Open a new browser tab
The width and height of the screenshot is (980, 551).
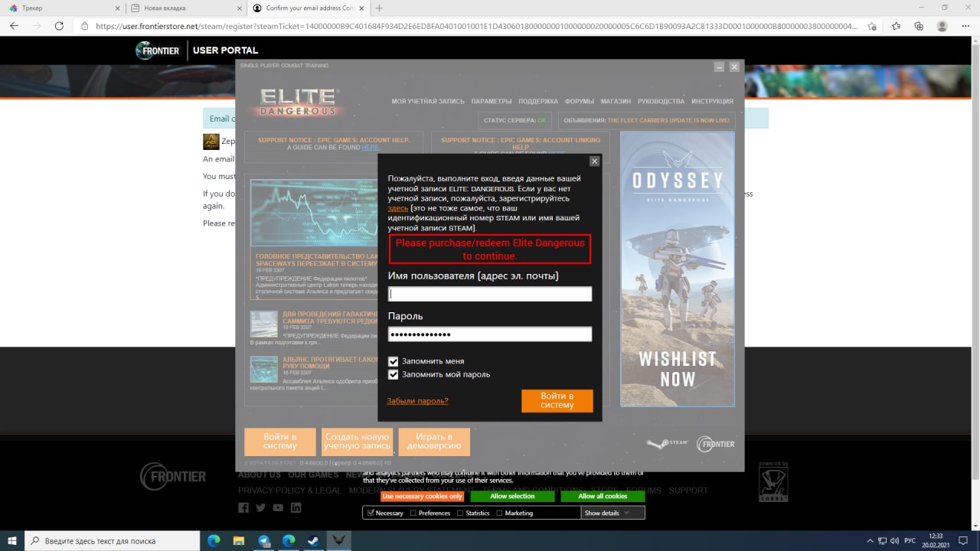click(380, 8)
